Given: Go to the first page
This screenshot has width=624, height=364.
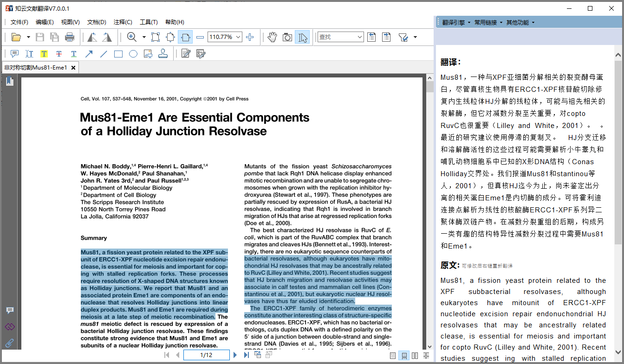Looking at the screenshot, I should click(167, 355).
